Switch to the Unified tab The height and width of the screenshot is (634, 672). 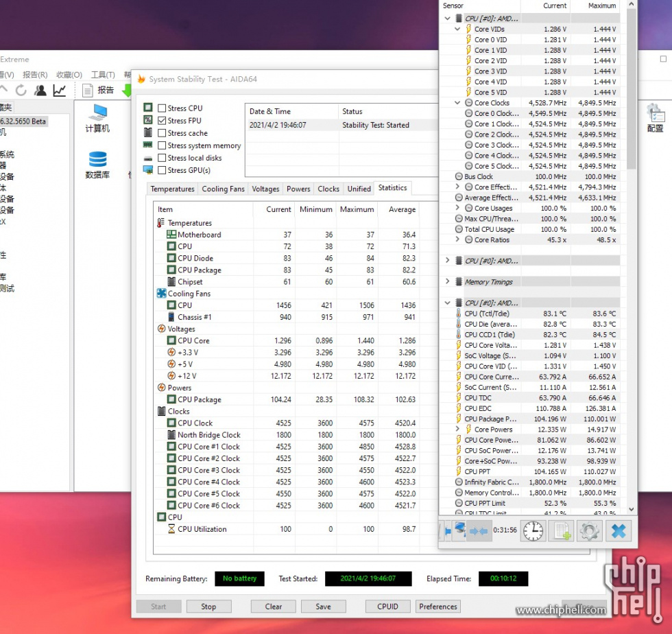click(359, 189)
